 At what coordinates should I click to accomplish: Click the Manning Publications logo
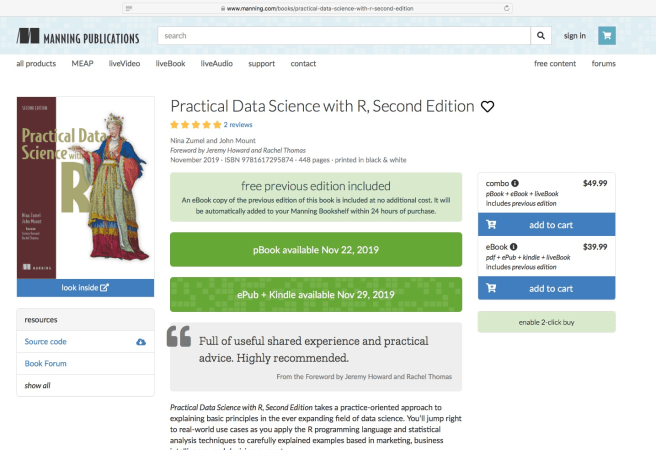coord(79,37)
